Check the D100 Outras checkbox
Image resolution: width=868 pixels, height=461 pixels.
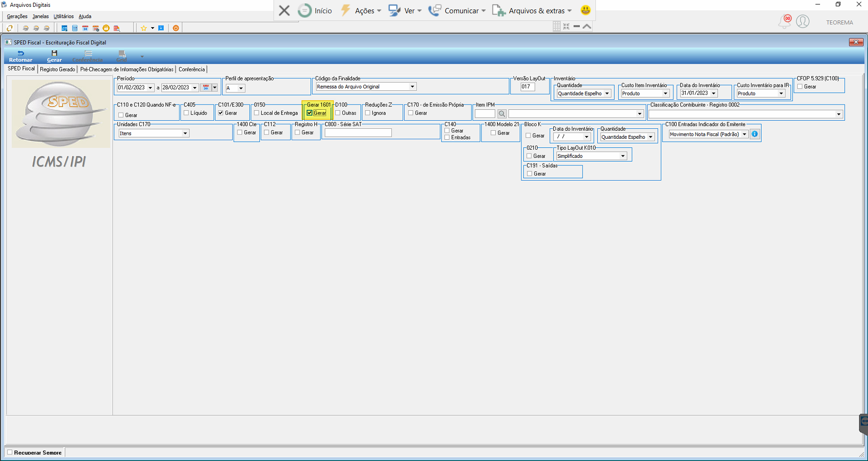338,113
